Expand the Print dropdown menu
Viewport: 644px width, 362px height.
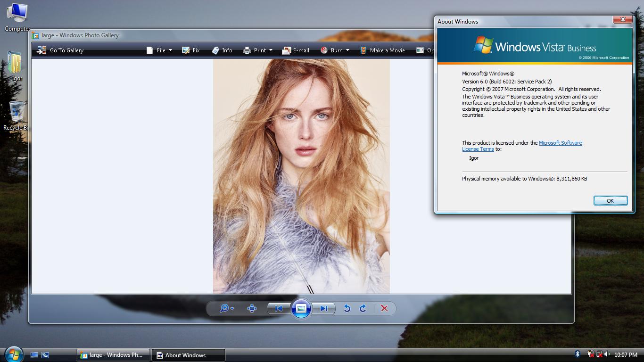coord(255,50)
